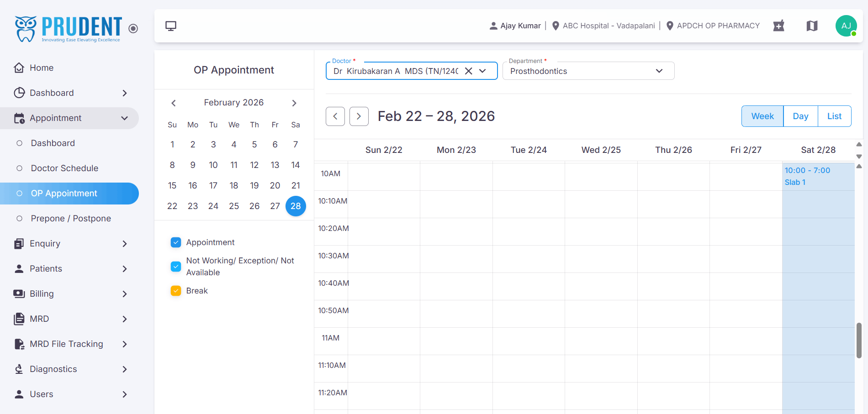
Task: Expand the Patients menu chevron
Action: coord(125,269)
